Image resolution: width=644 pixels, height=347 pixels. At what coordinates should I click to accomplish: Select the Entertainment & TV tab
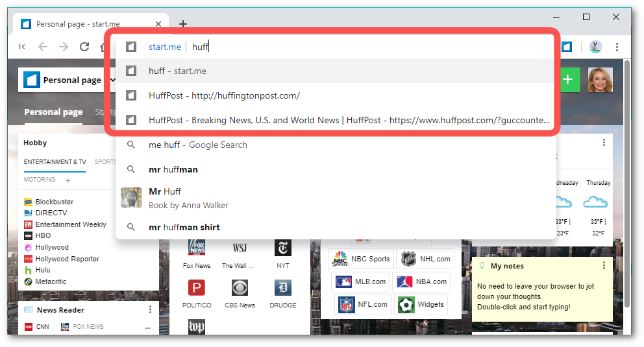[55, 162]
